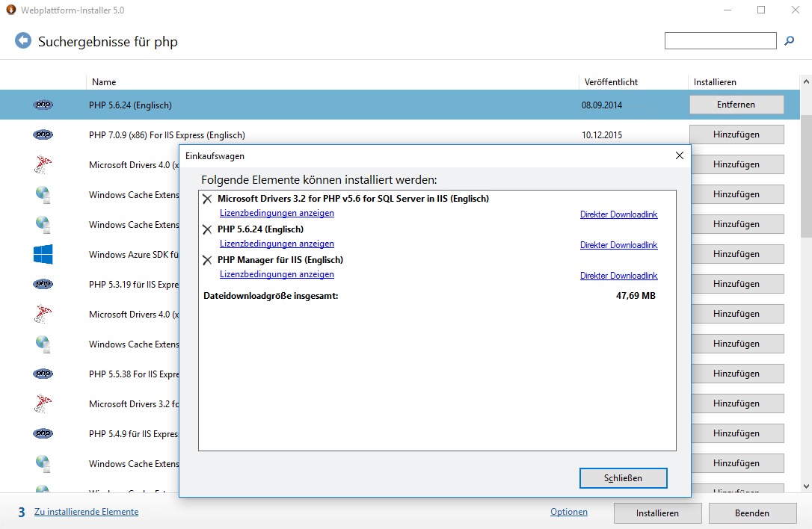Show license terms for PHP Manager für IIS

tap(277, 273)
